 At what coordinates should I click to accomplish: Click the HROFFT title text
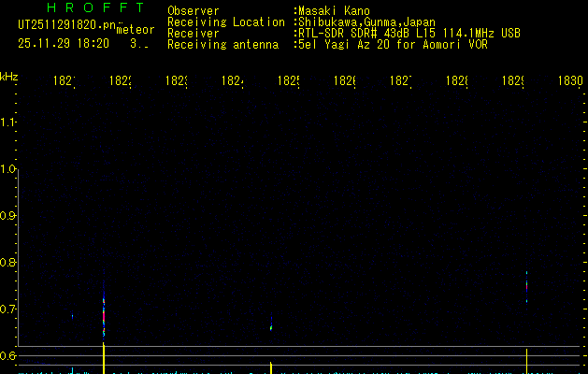(x=95, y=7)
